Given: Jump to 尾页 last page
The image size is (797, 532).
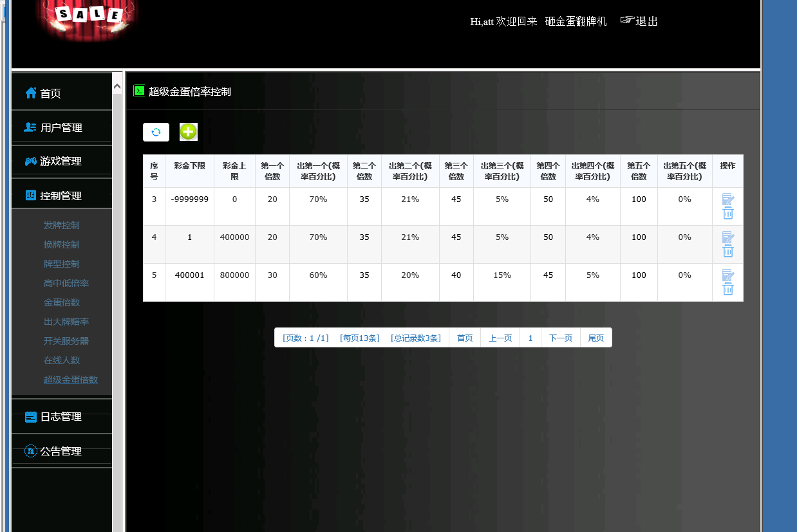Looking at the screenshot, I should pos(596,338).
